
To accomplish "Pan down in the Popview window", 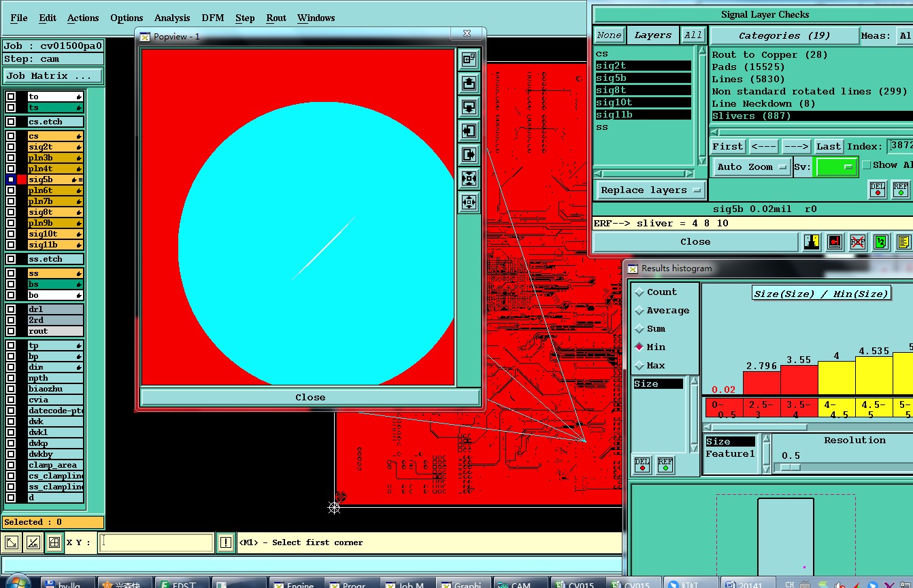I will tap(469, 107).
